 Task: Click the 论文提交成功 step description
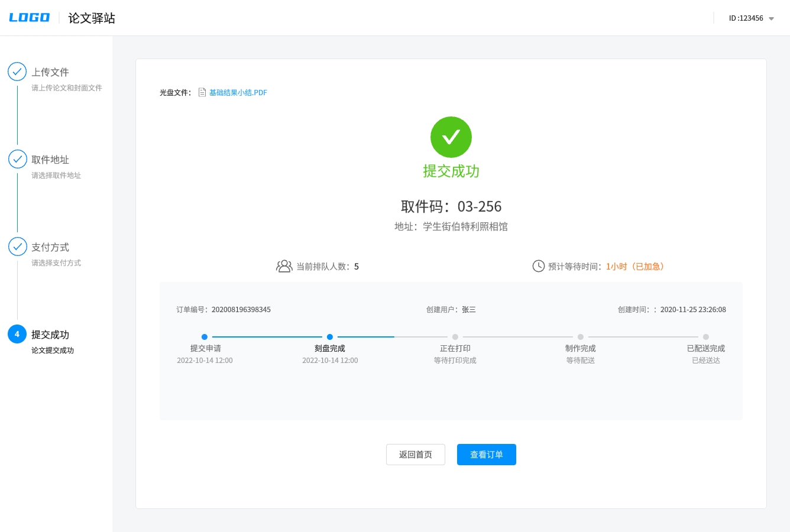(x=53, y=351)
